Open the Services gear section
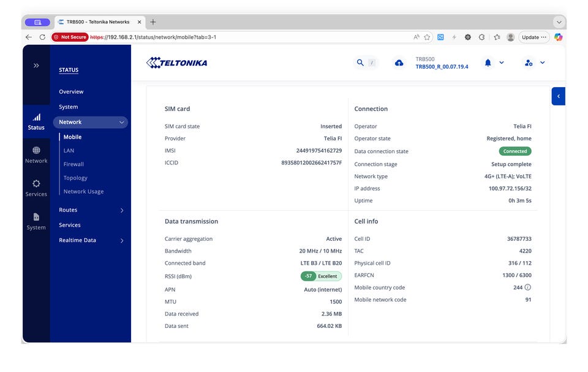 tap(36, 188)
